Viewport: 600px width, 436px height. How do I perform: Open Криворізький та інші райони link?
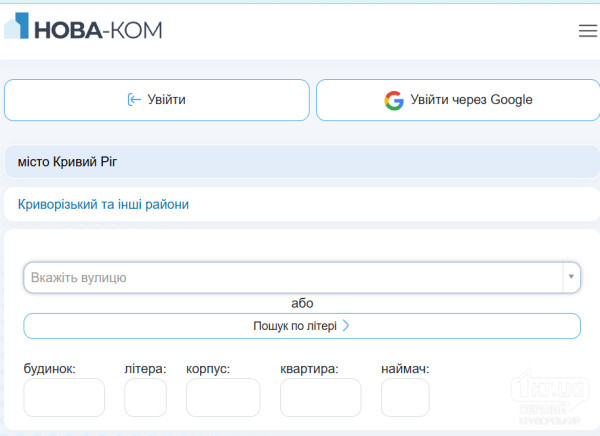103,204
